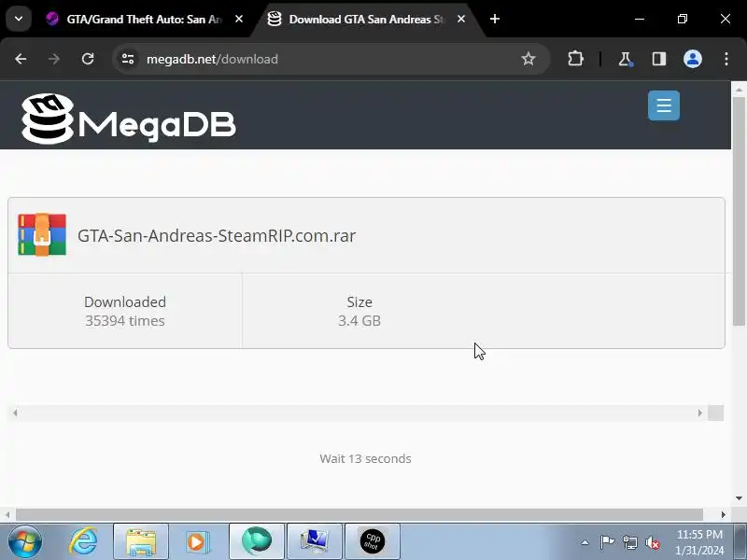Screen dimensions: 747x560
Task: Click the MegaDB logo
Action: tap(129, 119)
